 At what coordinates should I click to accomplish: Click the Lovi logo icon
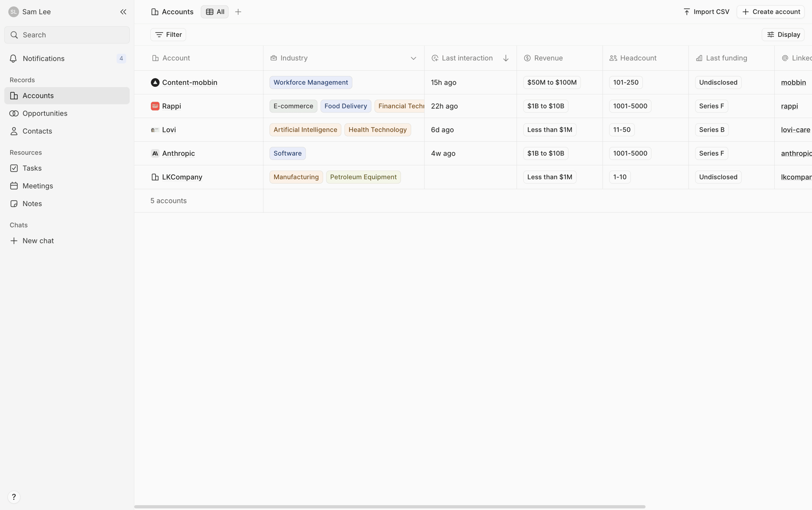(155, 130)
